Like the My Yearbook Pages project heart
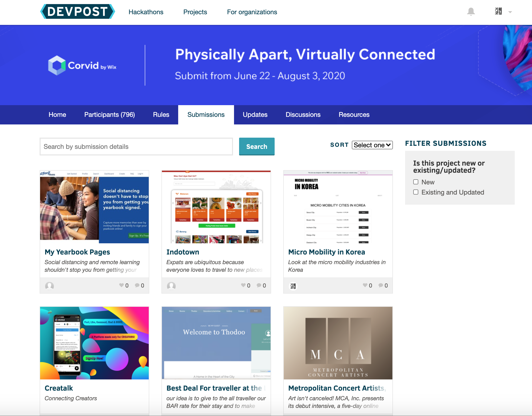 (122, 285)
